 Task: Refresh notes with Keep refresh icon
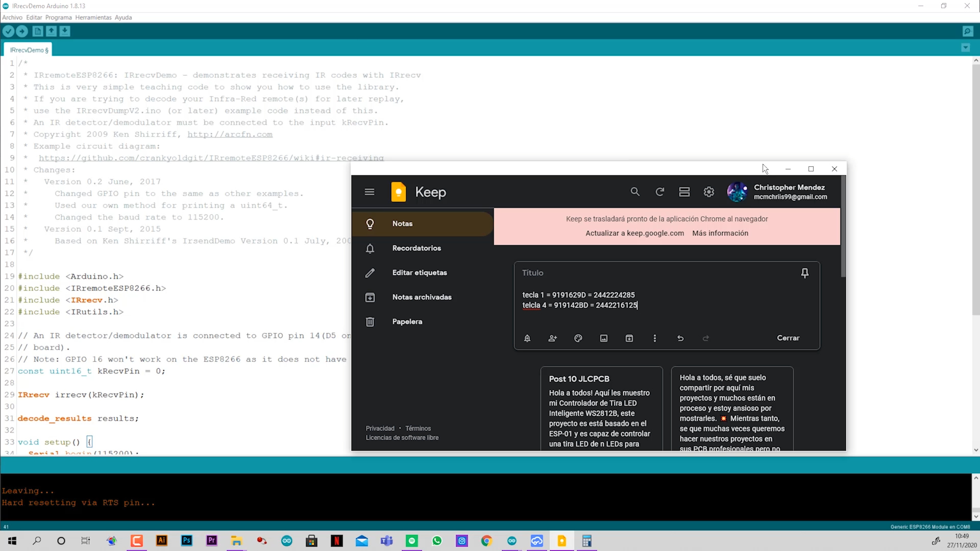pyautogui.click(x=659, y=192)
